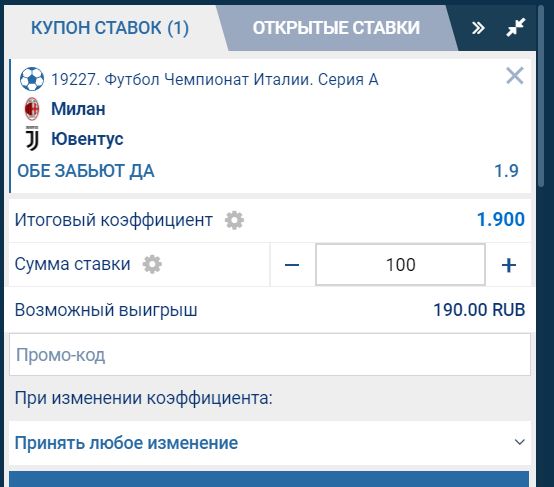Click the Juventus team logo
Screen dimensions: 554x487
pos(32,139)
